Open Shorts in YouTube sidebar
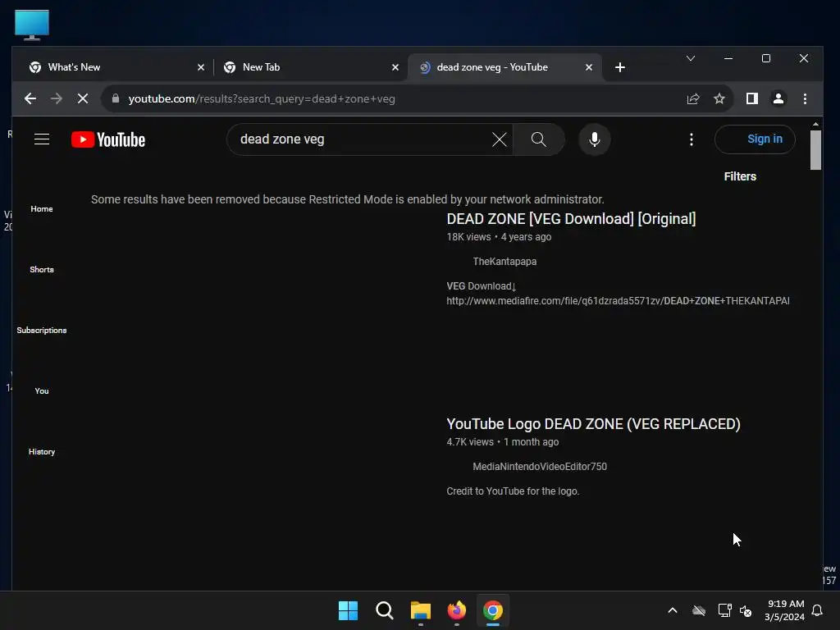The height and width of the screenshot is (630, 840). (42, 269)
